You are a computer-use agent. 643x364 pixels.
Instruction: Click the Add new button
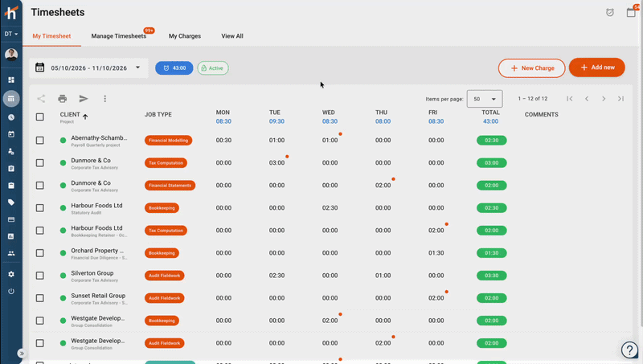coord(596,67)
